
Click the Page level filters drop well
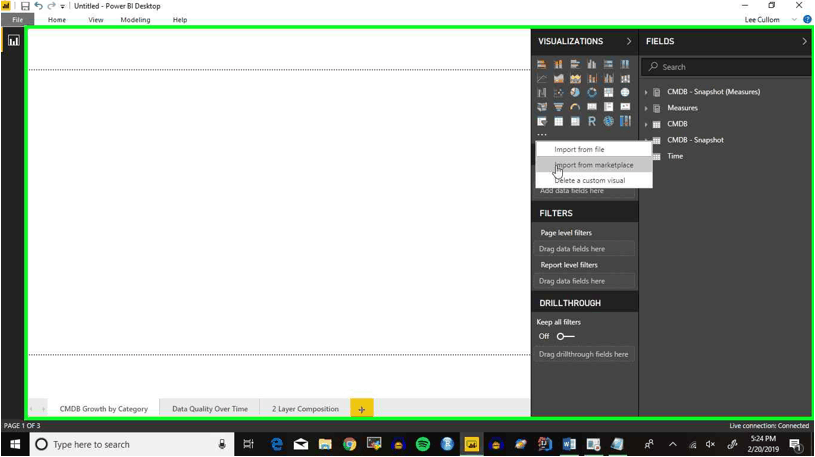585,249
